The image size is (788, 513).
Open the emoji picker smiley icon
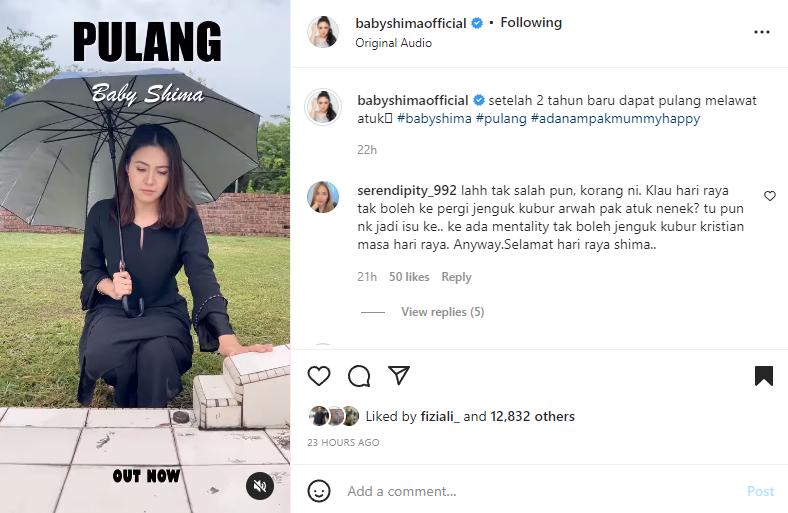tap(319, 491)
